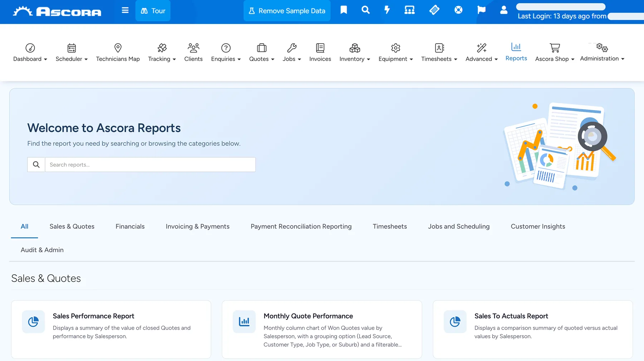Focus the Search reports input field
The width and height of the screenshot is (644, 361).
click(x=150, y=165)
